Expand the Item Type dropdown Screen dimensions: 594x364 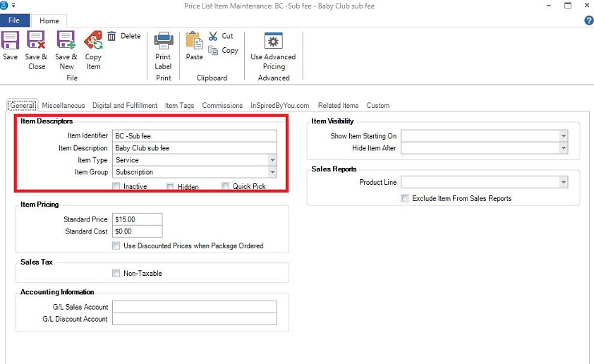point(272,160)
